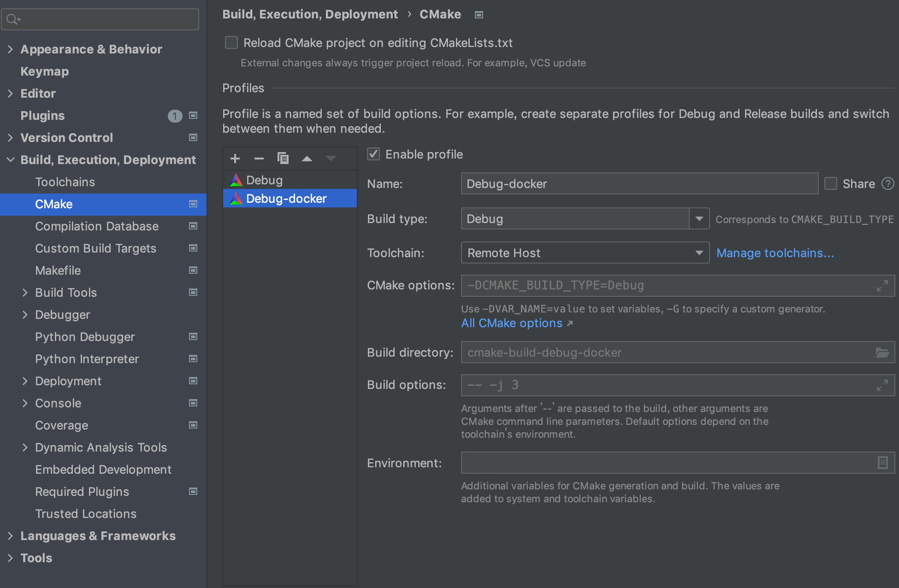Click Build, Execution, Deployment breadcrumb
Screen dimensions: 899x588
(x=310, y=15)
